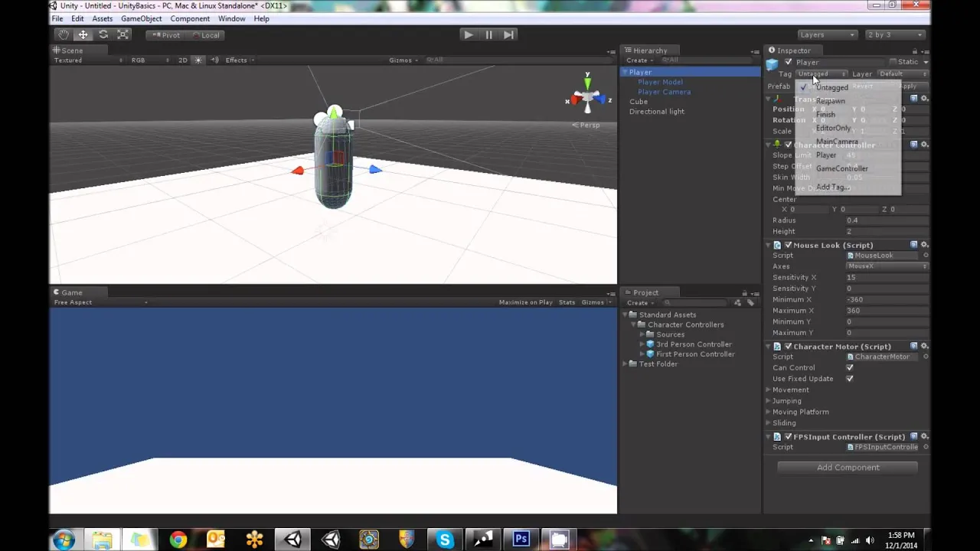
Task: Toggle the Local button
Action: (205, 34)
